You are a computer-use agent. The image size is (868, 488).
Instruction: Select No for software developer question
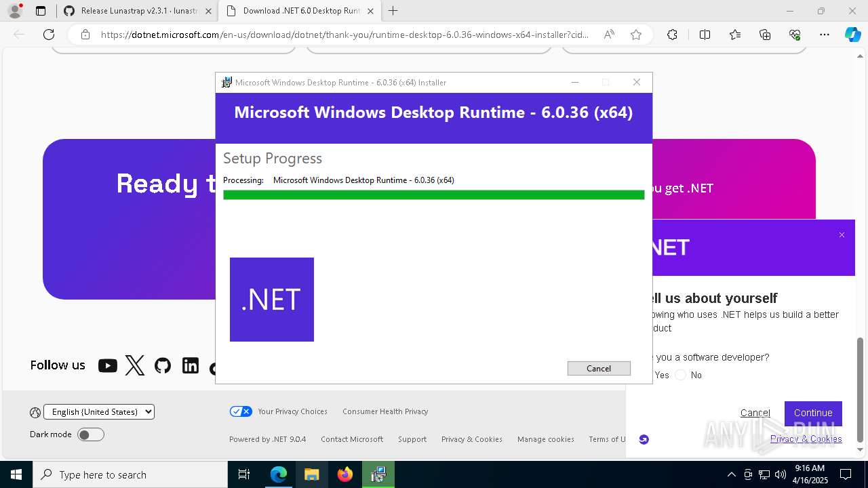[680, 375]
